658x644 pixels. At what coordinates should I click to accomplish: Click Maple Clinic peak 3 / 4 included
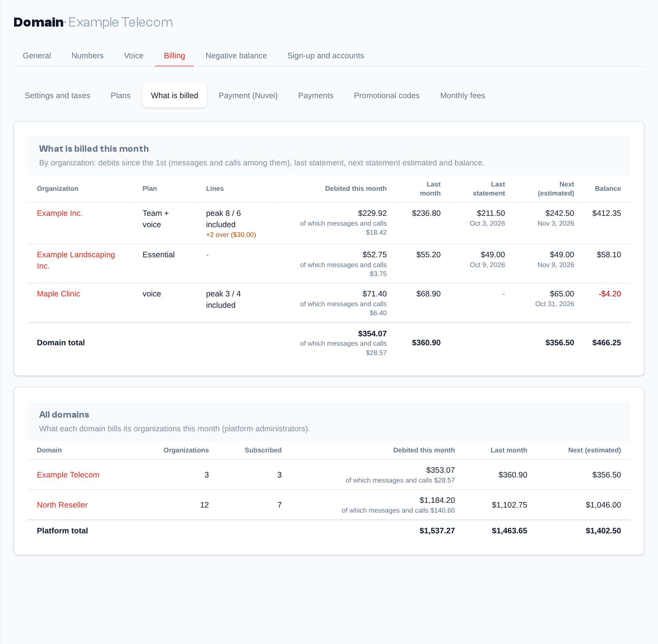223,299
